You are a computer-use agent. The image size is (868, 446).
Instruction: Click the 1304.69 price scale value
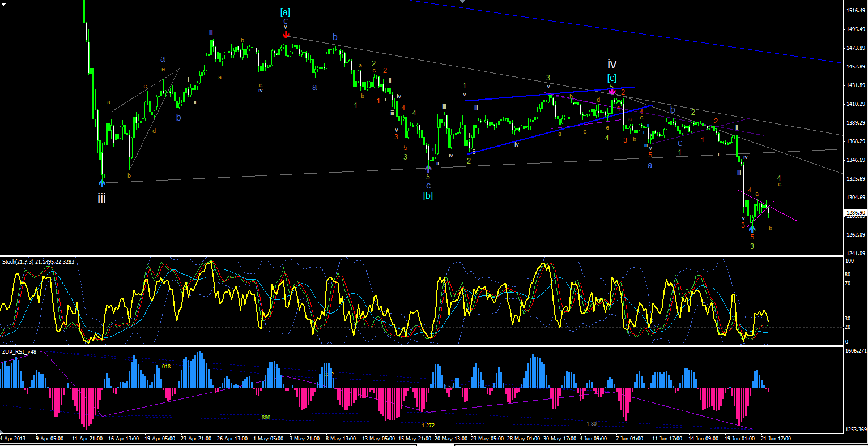[854, 198]
